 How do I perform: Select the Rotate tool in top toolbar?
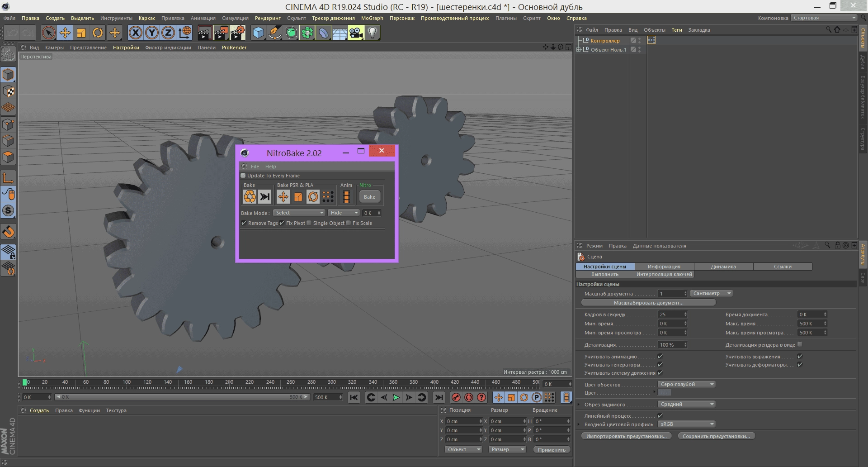tap(98, 33)
